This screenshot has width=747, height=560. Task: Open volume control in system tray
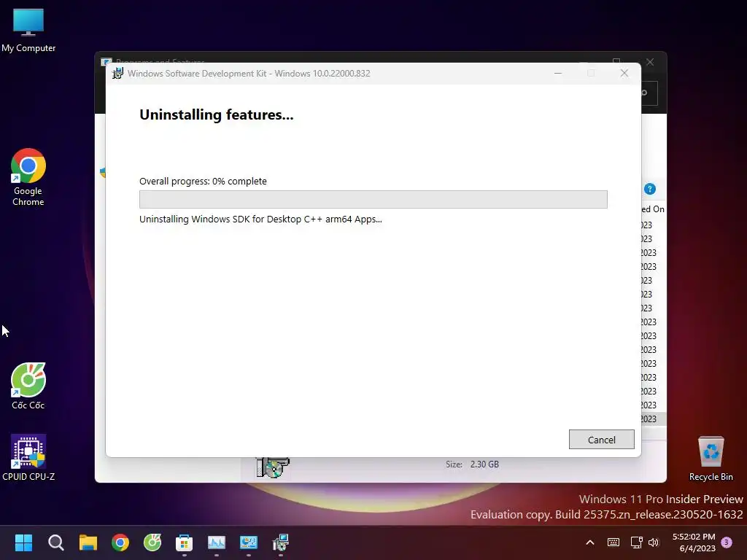coord(654,542)
